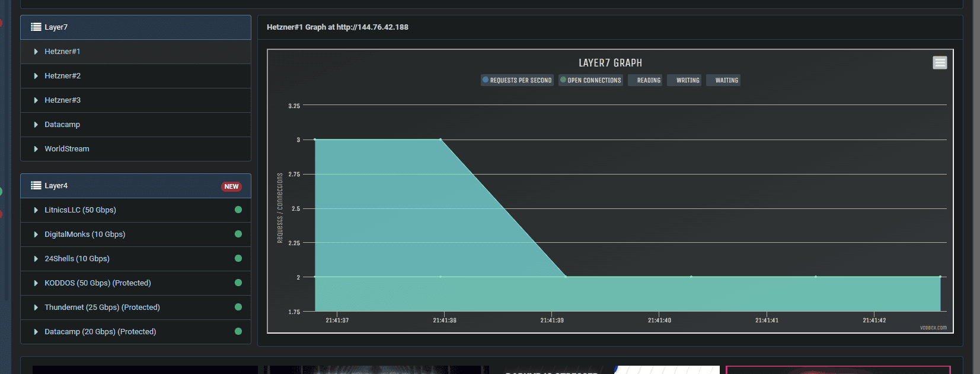The image size is (980, 374).
Task: Open the chart context menu hamburger icon
Action: (x=940, y=62)
